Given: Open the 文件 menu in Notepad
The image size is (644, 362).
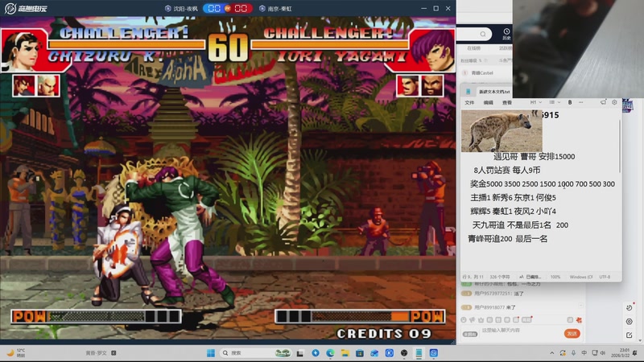Looking at the screenshot, I should point(469,103).
